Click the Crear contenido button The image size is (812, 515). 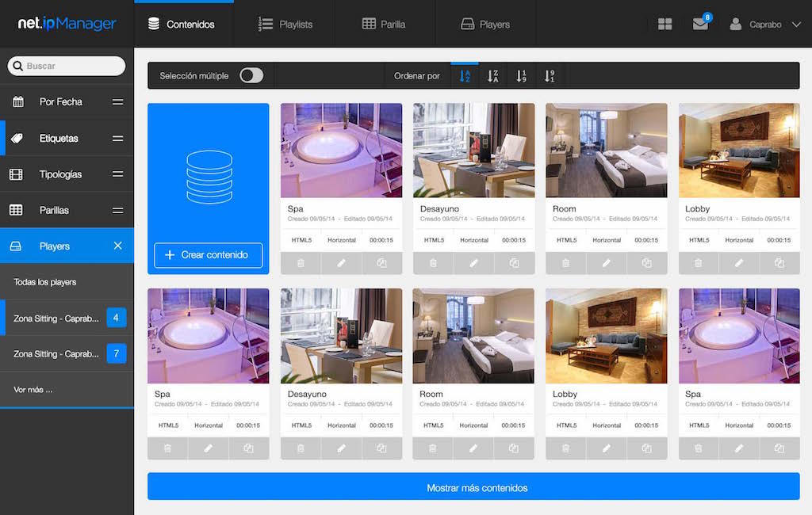click(208, 255)
